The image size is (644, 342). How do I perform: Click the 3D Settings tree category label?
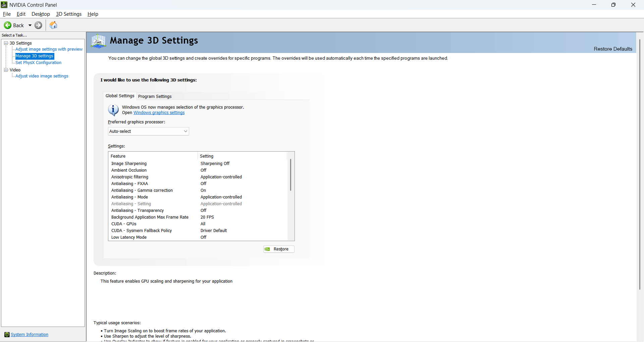(x=21, y=43)
